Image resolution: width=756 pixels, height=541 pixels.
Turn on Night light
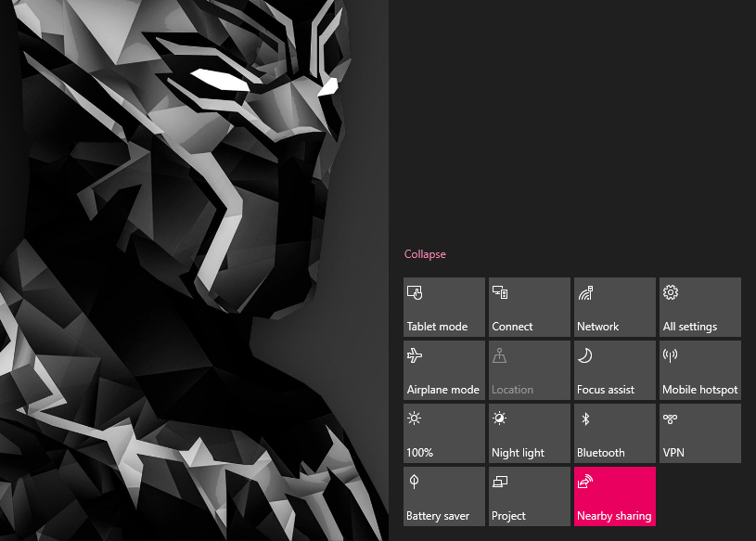click(530, 433)
